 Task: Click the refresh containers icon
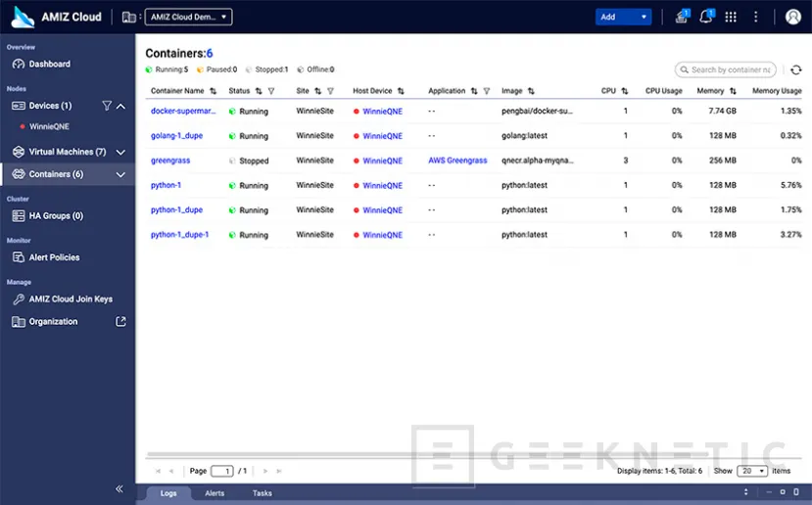pos(796,69)
